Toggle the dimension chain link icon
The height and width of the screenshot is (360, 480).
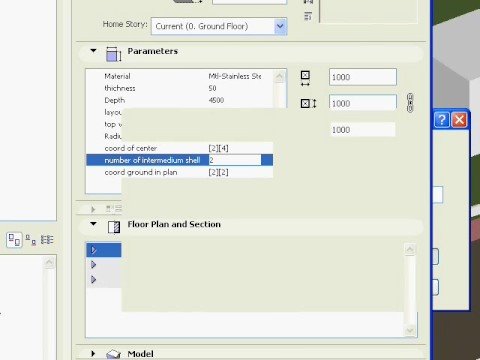click(x=410, y=103)
